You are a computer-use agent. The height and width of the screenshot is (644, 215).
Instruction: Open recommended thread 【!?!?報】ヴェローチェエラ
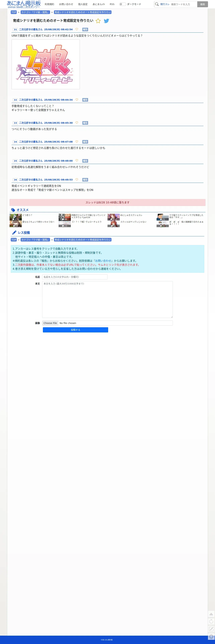point(86,222)
